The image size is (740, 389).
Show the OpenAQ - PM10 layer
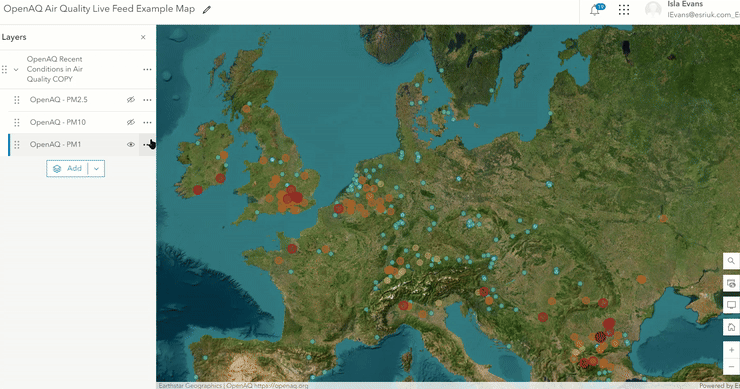click(131, 122)
